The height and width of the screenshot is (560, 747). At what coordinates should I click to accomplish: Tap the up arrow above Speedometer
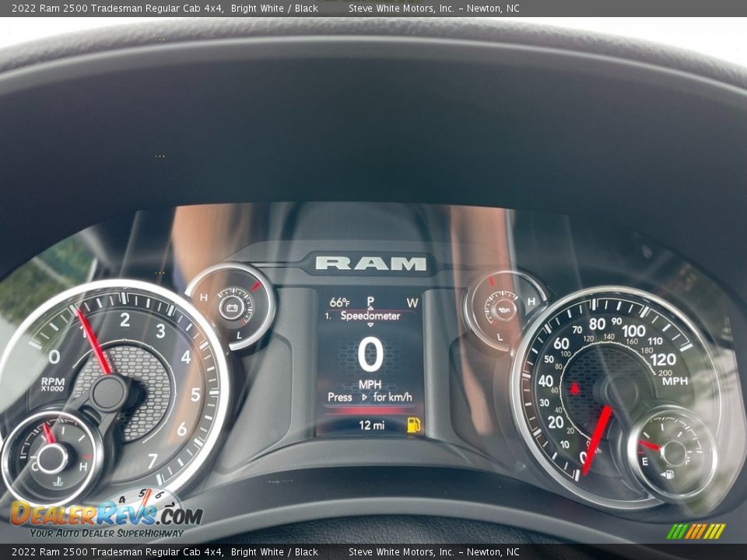click(x=370, y=308)
